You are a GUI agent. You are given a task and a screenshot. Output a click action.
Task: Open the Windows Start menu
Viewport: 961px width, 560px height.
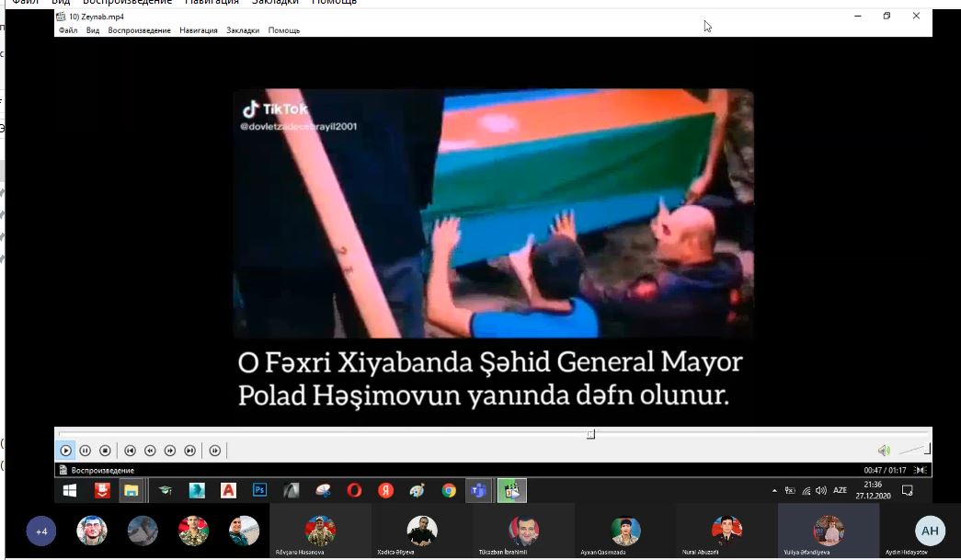tap(70, 491)
